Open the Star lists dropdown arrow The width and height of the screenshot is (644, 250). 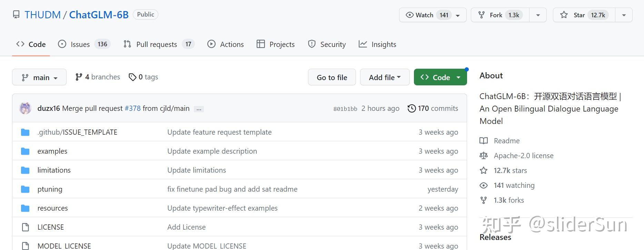tap(624, 15)
